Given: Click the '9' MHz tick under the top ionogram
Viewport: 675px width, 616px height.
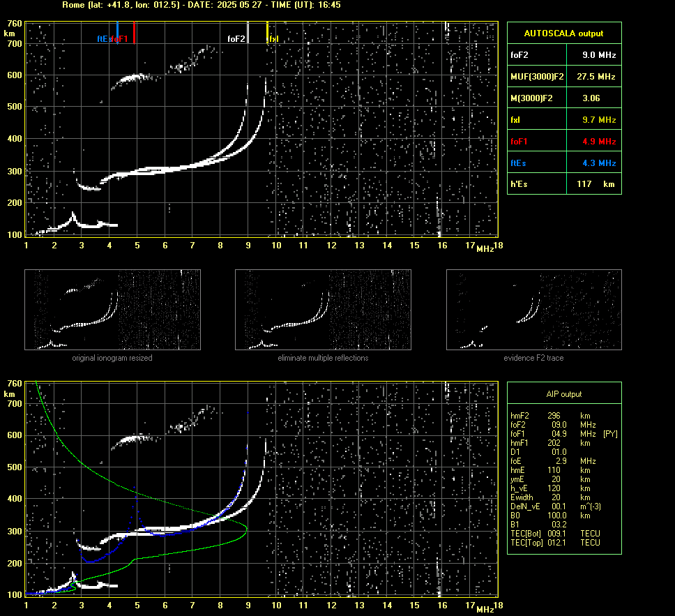Looking at the screenshot, I should tap(248, 246).
